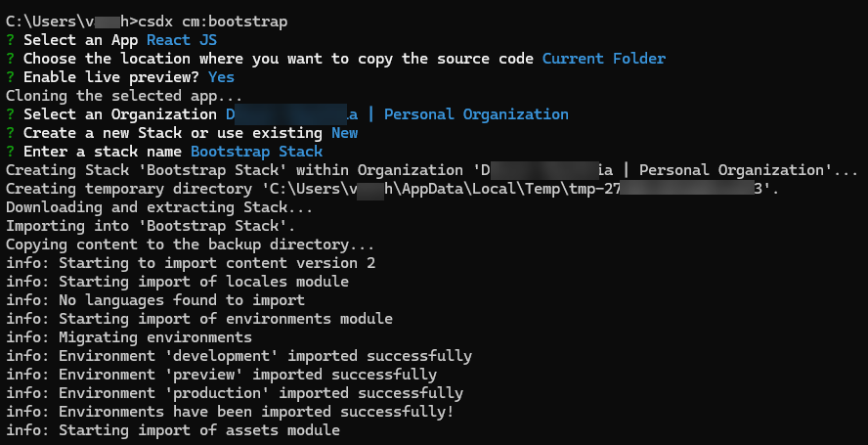Select the blue Current Folder value
Viewport: 868px width, 445px height.
pos(603,59)
